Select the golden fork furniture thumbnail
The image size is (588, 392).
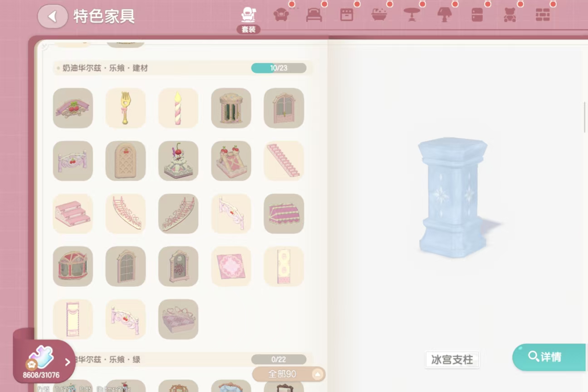(126, 108)
